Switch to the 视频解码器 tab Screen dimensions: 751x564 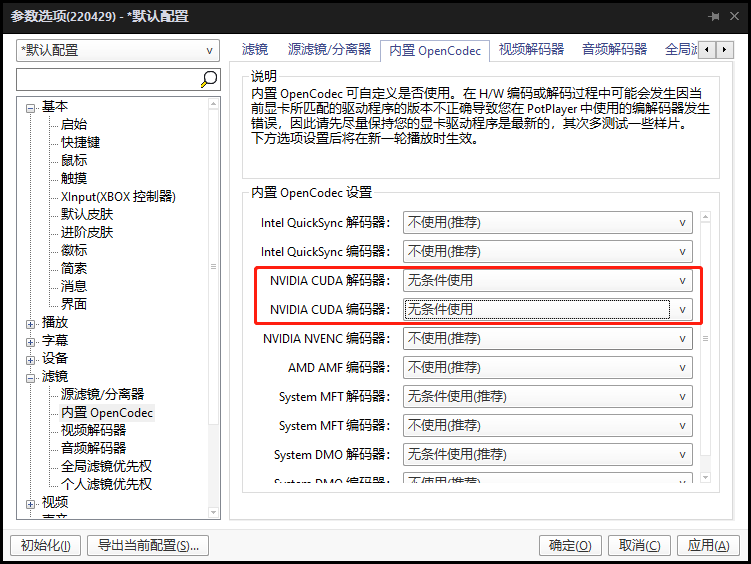(531, 49)
